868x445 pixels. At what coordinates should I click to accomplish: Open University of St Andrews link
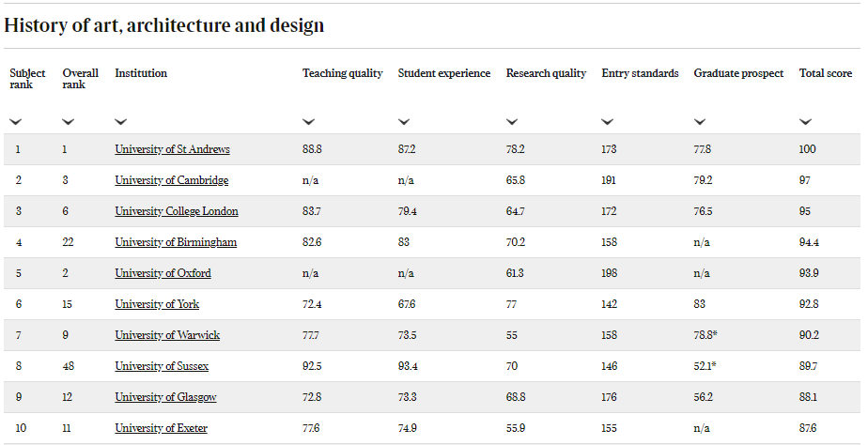click(172, 149)
